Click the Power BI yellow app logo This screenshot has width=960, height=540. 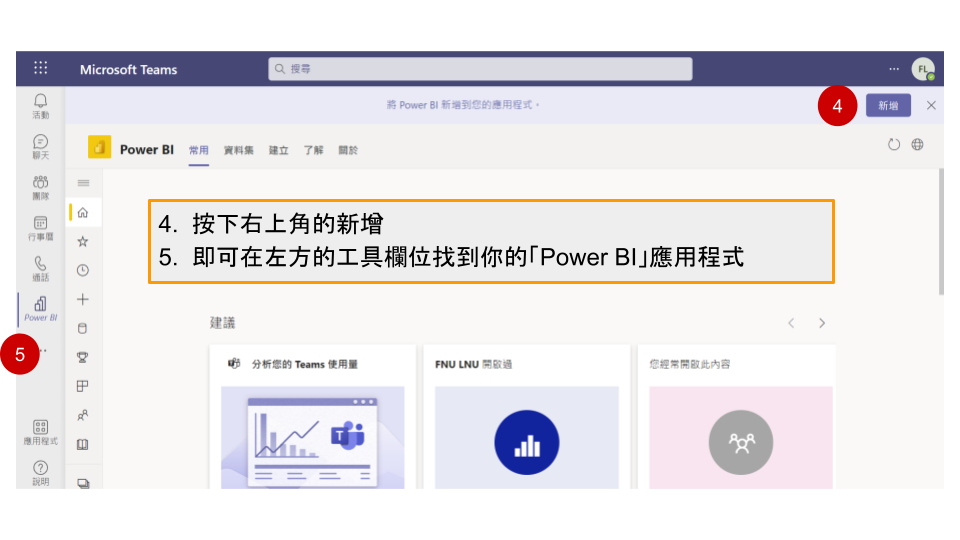99,147
